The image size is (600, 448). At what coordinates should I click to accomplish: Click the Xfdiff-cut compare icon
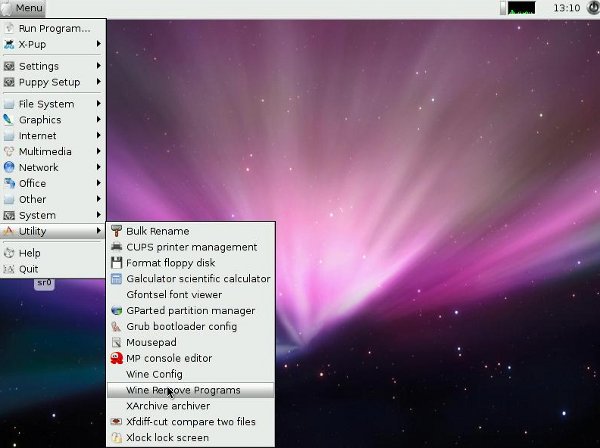tap(116, 422)
